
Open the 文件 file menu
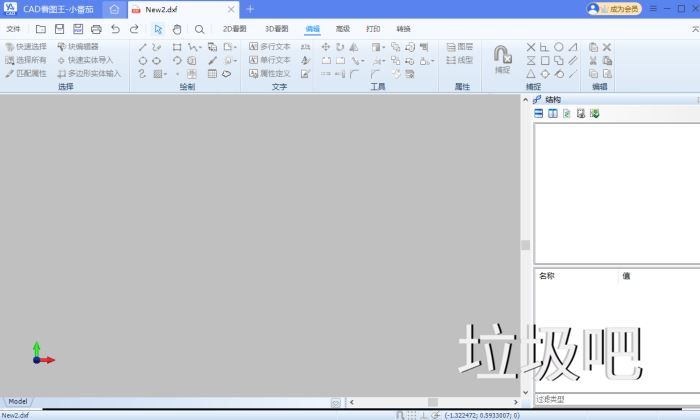[x=13, y=29]
